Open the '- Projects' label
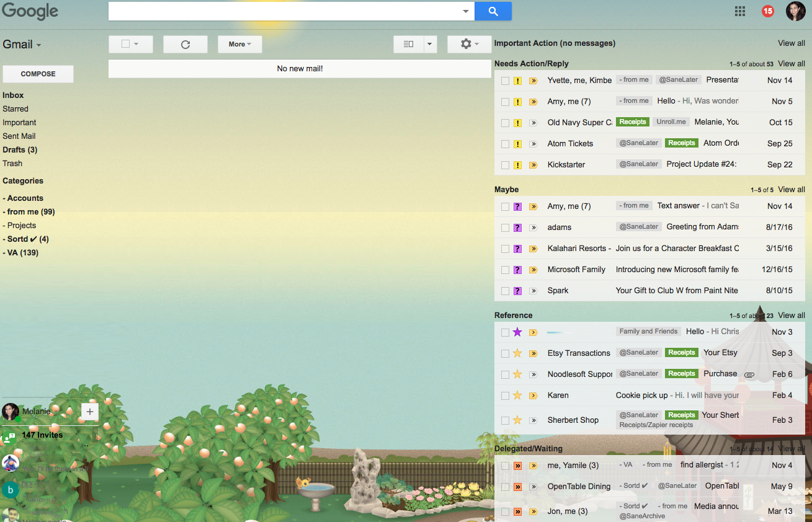The width and height of the screenshot is (812, 522). pyautogui.click(x=19, y=225)
